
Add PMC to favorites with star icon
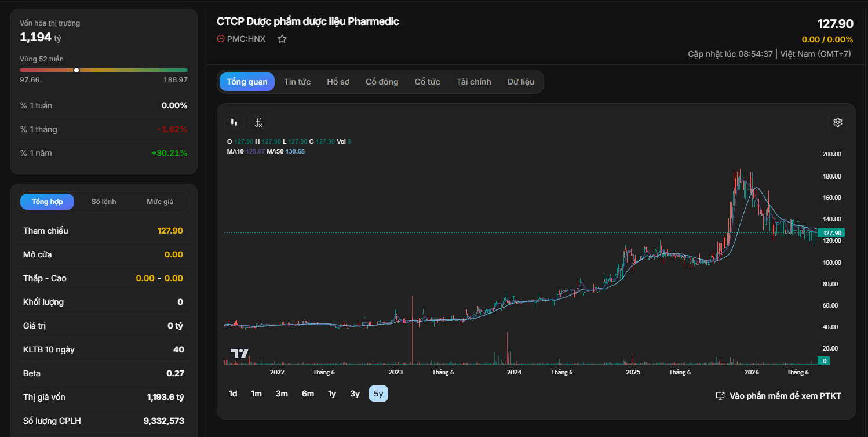pyautogui.click(x=282, y=39)
